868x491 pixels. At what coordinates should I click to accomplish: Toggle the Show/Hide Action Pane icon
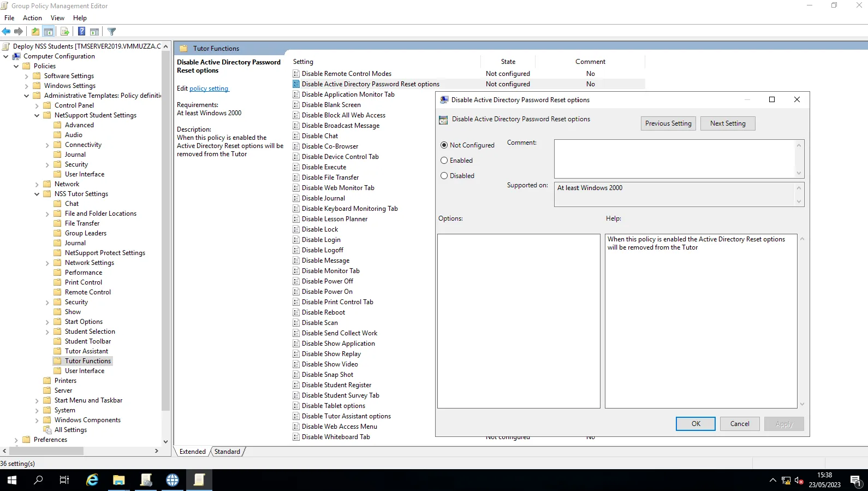tap(94, 32)
